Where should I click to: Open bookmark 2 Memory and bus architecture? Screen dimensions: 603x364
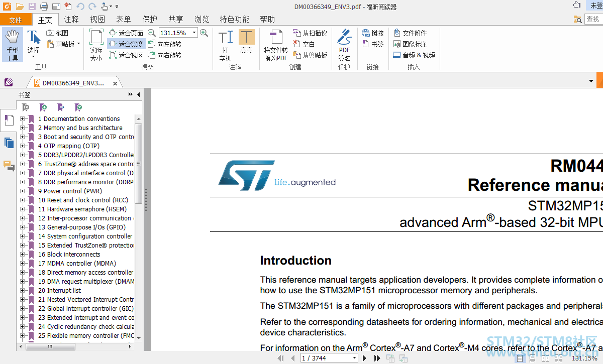pos(80,128)
